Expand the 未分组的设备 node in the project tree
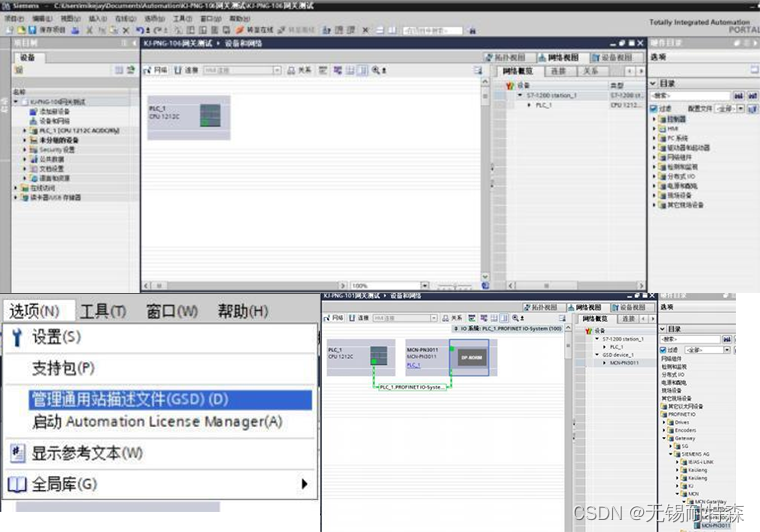Screen dimensions: 760x532 pyautogui.click(x=25, y=141)
